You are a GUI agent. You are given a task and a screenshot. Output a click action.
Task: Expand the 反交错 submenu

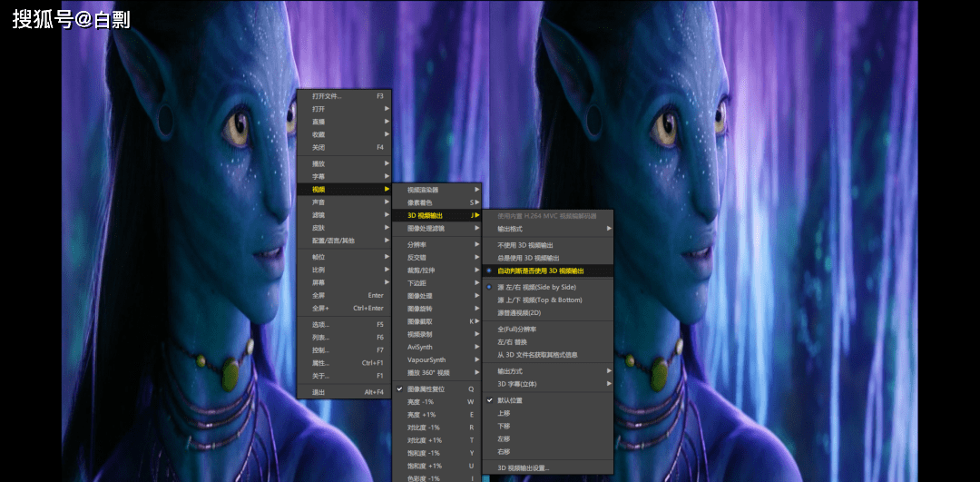(x=436, y=257)
